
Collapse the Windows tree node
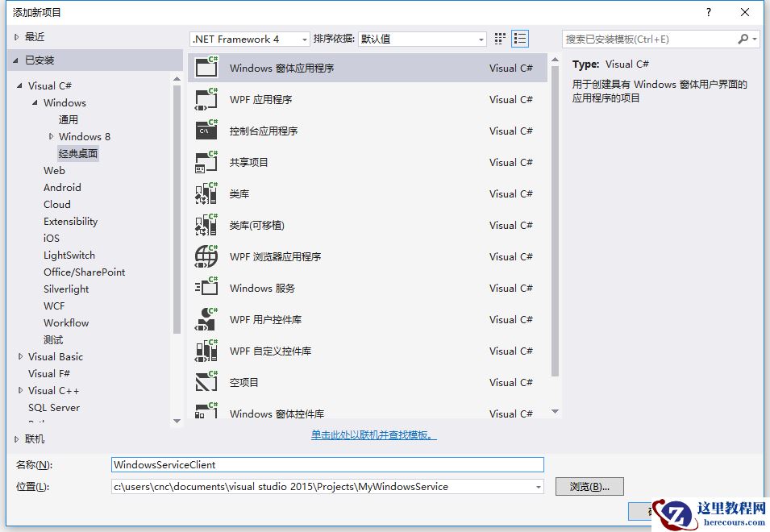(x=35, y=102)
